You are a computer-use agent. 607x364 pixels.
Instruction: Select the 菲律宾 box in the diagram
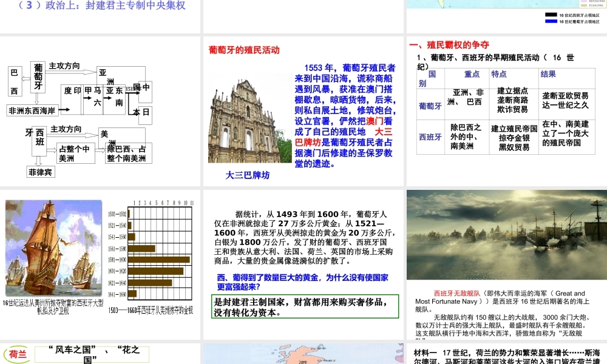pos(41,172)
